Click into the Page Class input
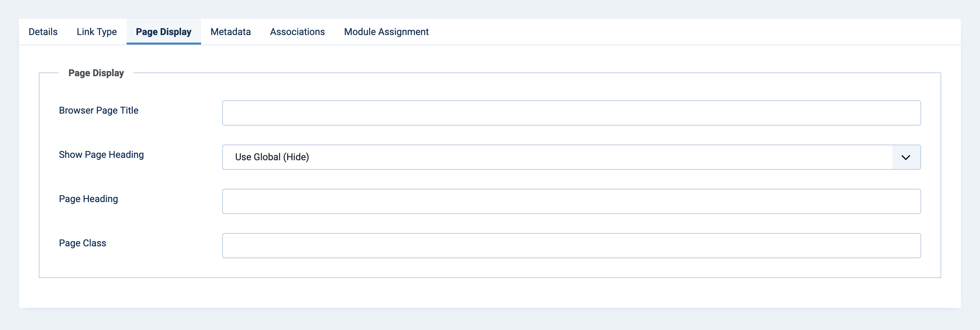The height and width of the screenshot is (330, 980). 571,246
